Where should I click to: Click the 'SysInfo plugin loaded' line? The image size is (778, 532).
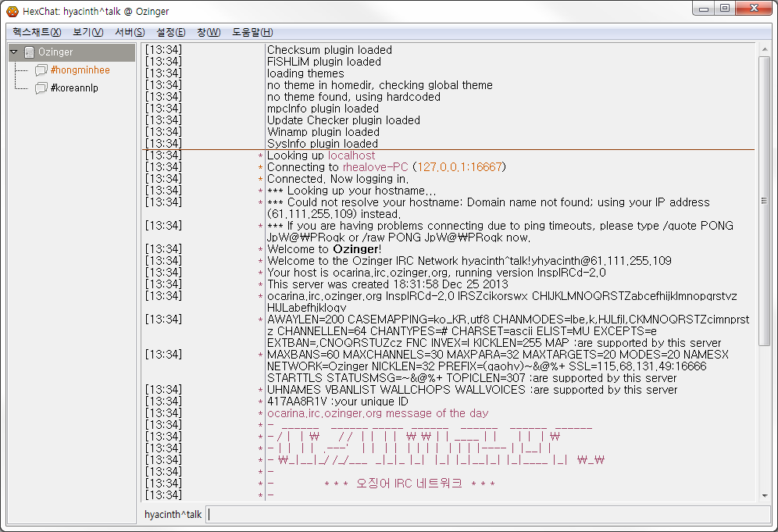(323, 144)
